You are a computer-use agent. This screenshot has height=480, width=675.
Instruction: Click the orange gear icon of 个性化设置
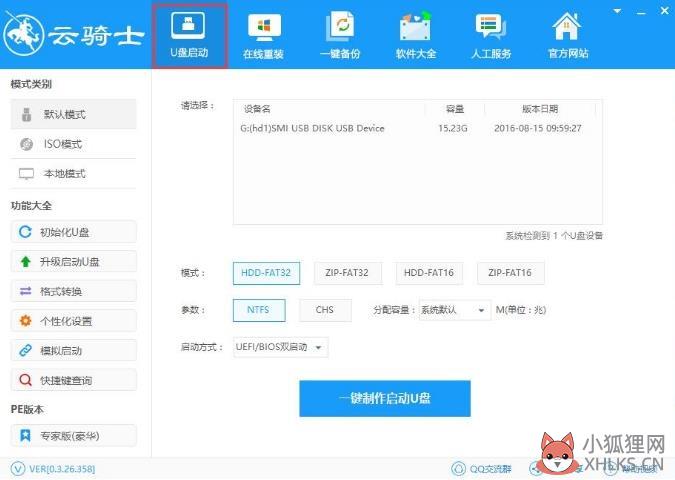click(25, 321)
